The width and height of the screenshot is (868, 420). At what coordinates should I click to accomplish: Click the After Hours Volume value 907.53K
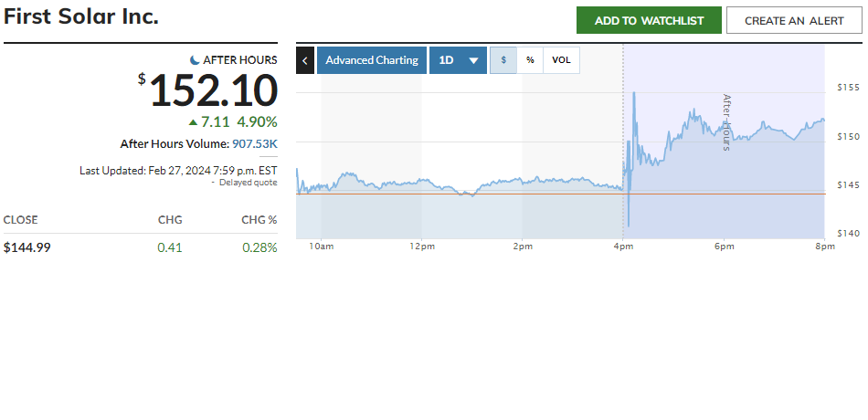(x=255, y=144)
